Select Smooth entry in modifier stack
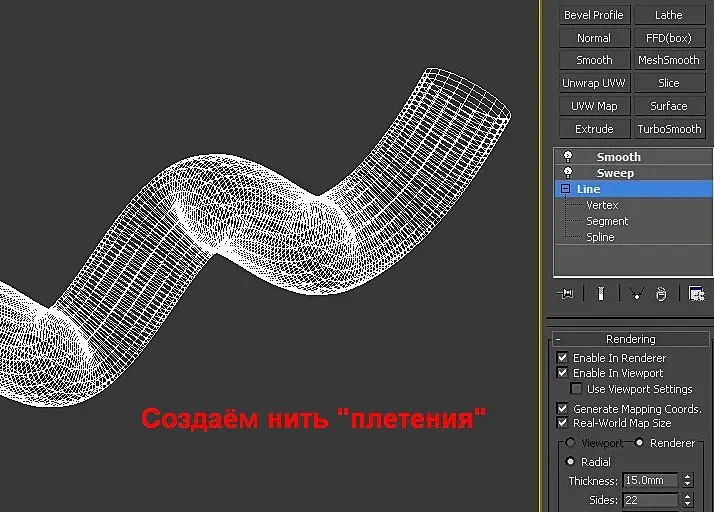The image size is (714, 512). pos(634,157)
